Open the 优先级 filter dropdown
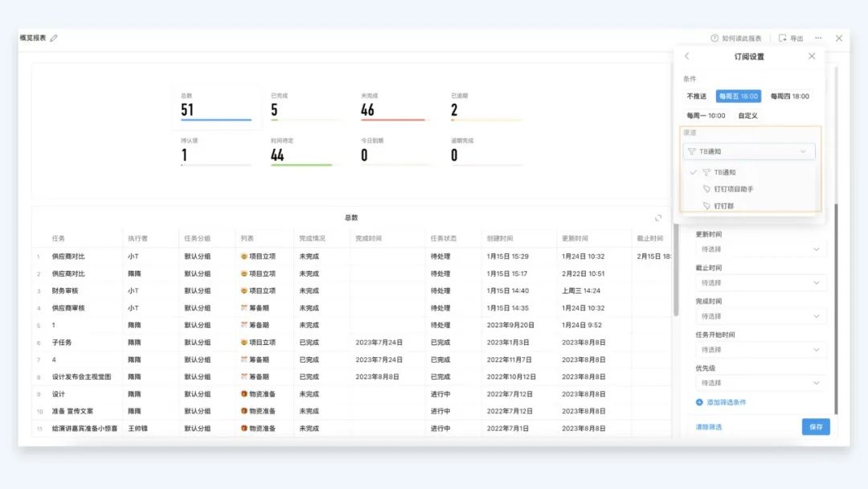Image resolution: width=868 pixels, height=489 pixels. point(760,383)
